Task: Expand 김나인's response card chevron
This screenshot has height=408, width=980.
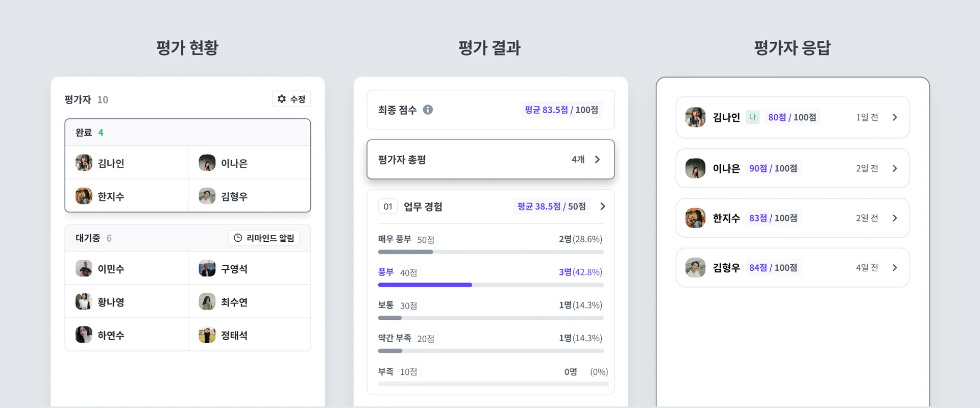Action: pyautogui.click(x=894, y=117)
